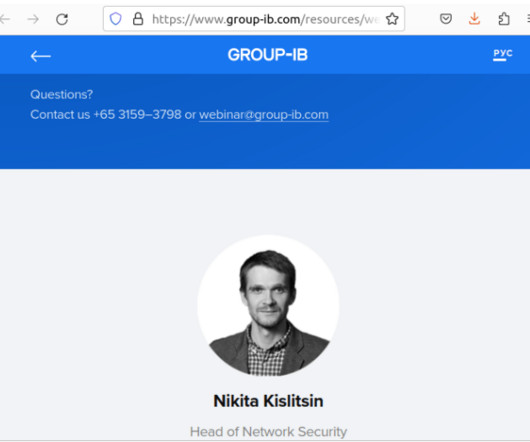Focus the group-ib.com URL address field
This screenshot has width=530, height=442.
[265, 19]
